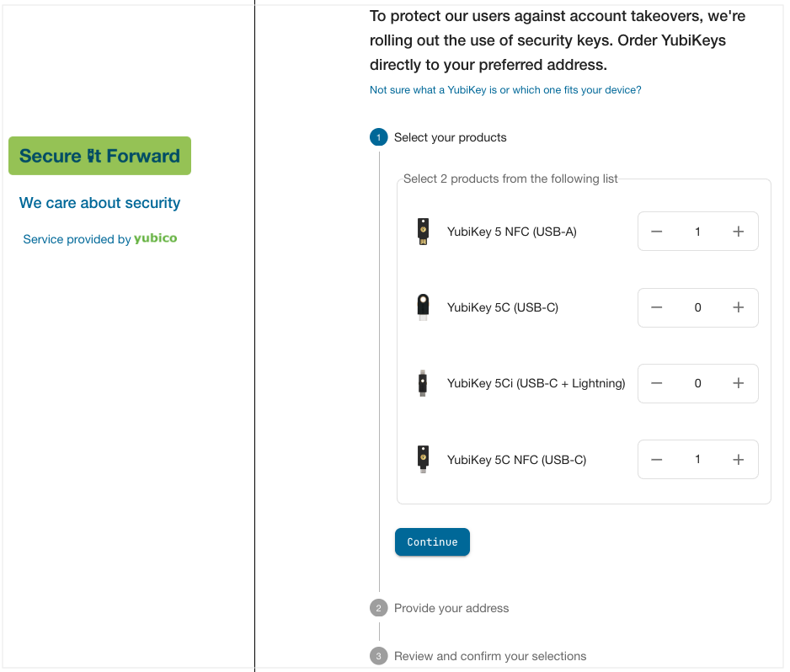Click the YubiKey 5 NFC product image
This screenshot has width=790, height=672.
point(423,232)
